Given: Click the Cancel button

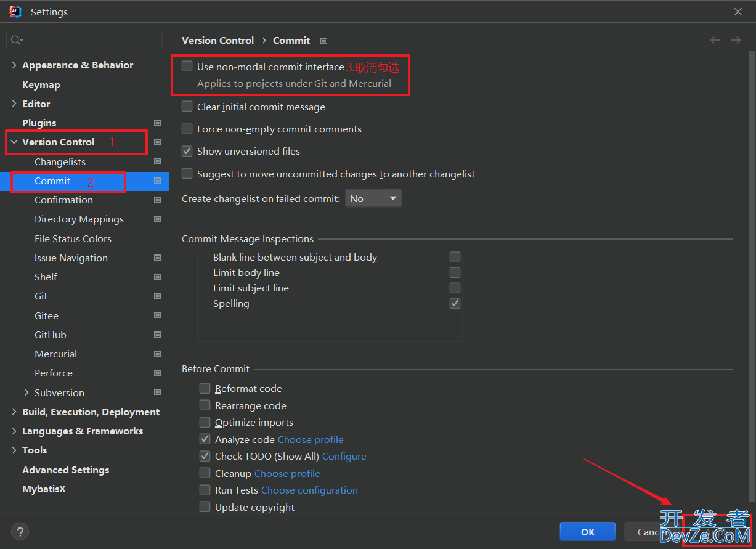Looking at the screenshot, I should click(652, 532).
